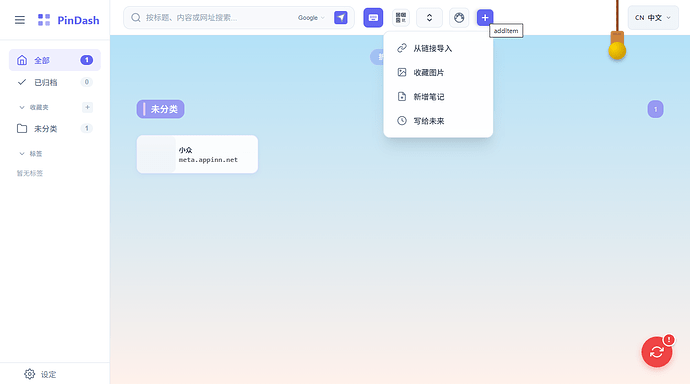Toggle the card view layout button
Image resolution: width=690 pixels, height=384 pixels.
coord(373,18)
